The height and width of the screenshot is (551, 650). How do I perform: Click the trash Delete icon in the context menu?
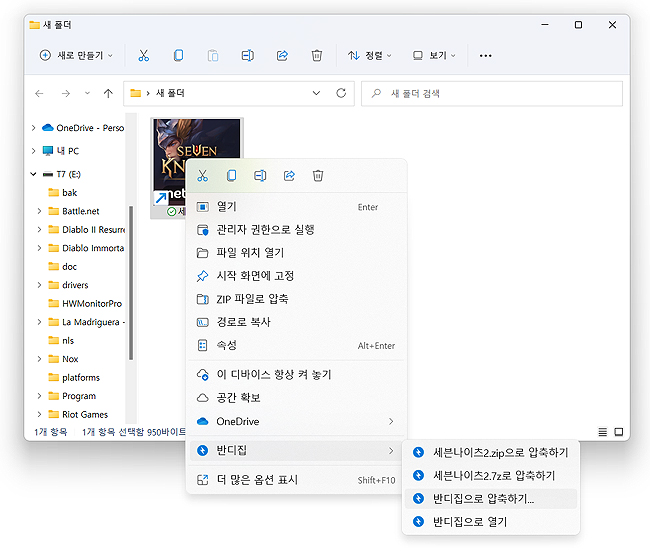pos(318,176)
